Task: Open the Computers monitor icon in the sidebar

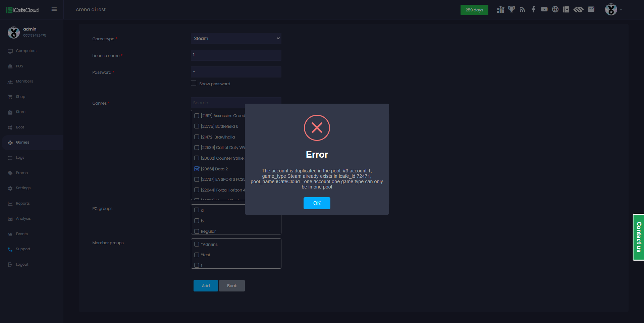Action: (x=10, y=51)
